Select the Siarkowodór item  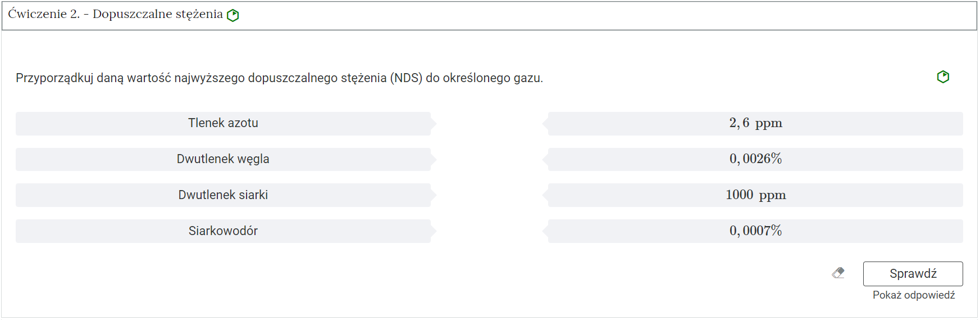click(x=223, y=231)
